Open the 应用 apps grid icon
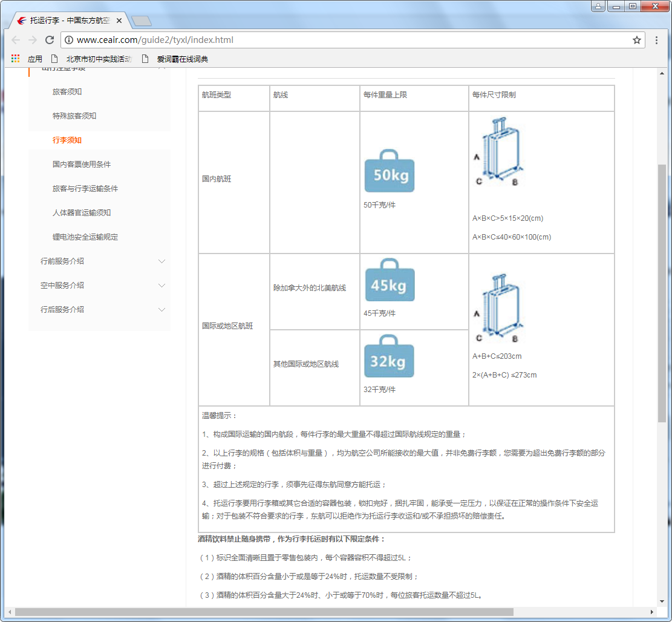Image resolution: width=672 pixels, height=622 pixels. pyautogui.click(x=16, y=59)
